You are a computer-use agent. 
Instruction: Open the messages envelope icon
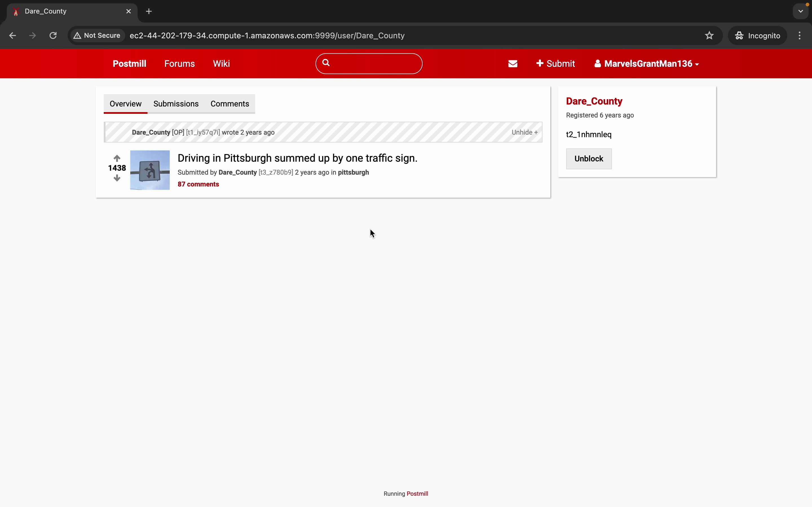click(x=513, y=64)
